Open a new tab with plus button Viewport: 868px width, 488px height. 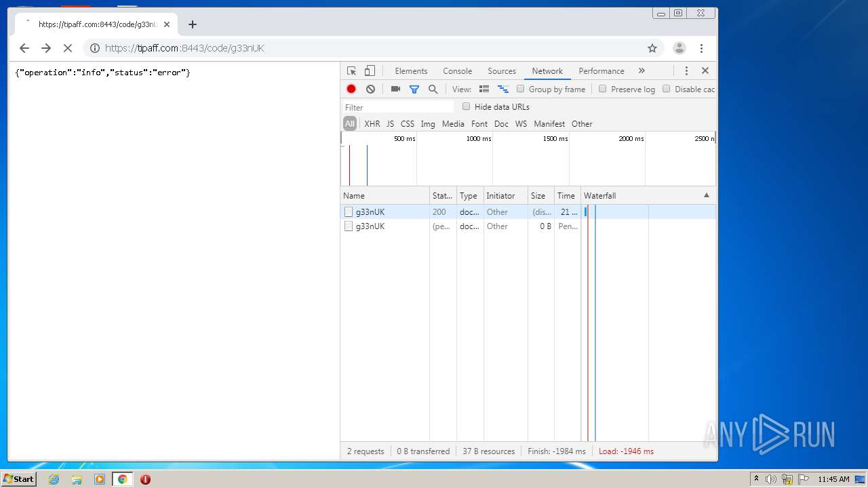point(193,24)
